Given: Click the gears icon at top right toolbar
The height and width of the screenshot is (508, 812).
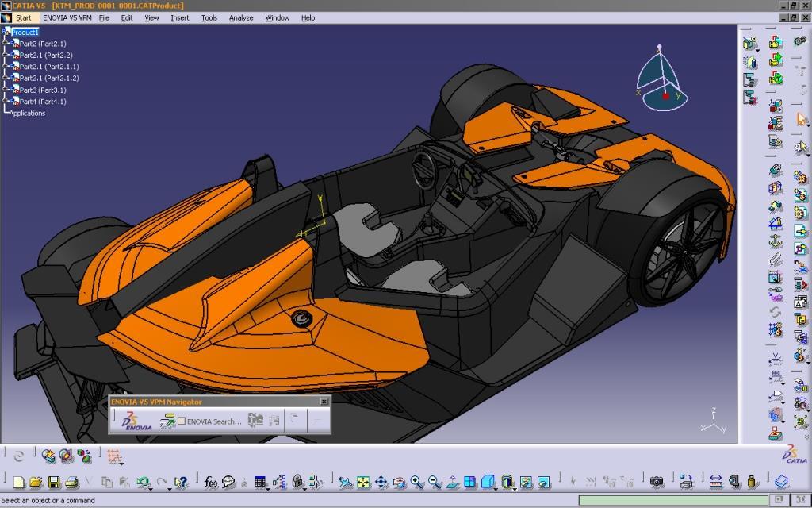Looking at the screenshot, I should click(801, 40).
